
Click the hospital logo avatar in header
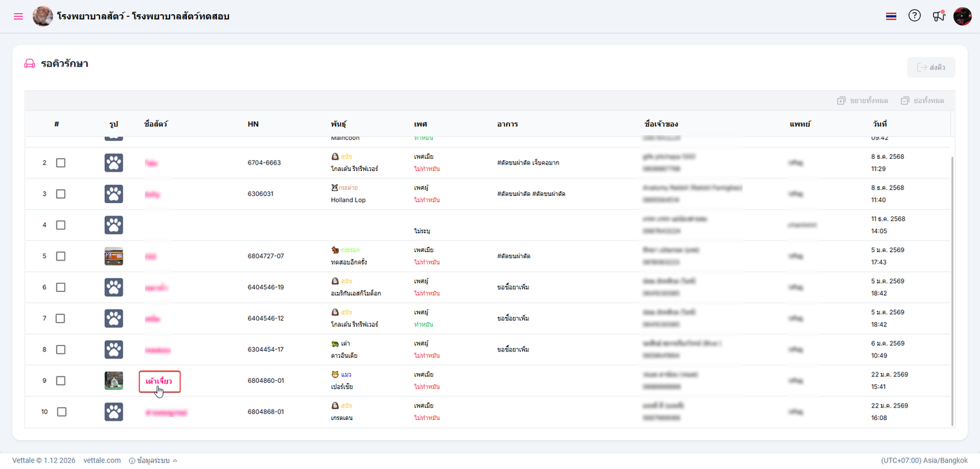43,16
